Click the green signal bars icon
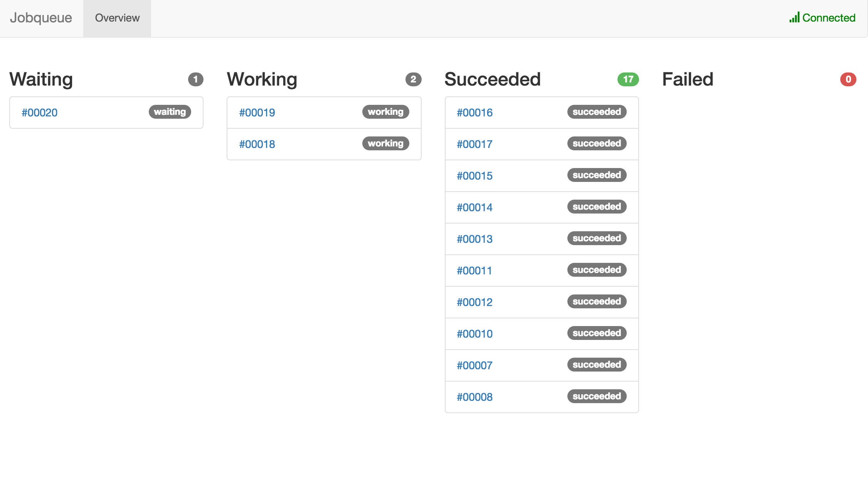868x481 pixels. (794, 18)
